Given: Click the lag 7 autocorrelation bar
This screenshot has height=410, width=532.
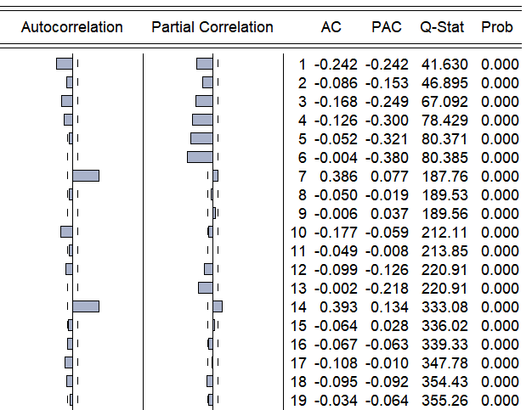Looking at the screenshot, I should point(86,176).
